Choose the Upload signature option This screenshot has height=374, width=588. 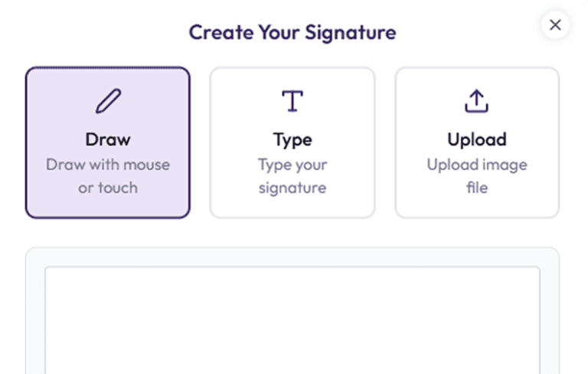pyautogui.click(x=477, y=143)
